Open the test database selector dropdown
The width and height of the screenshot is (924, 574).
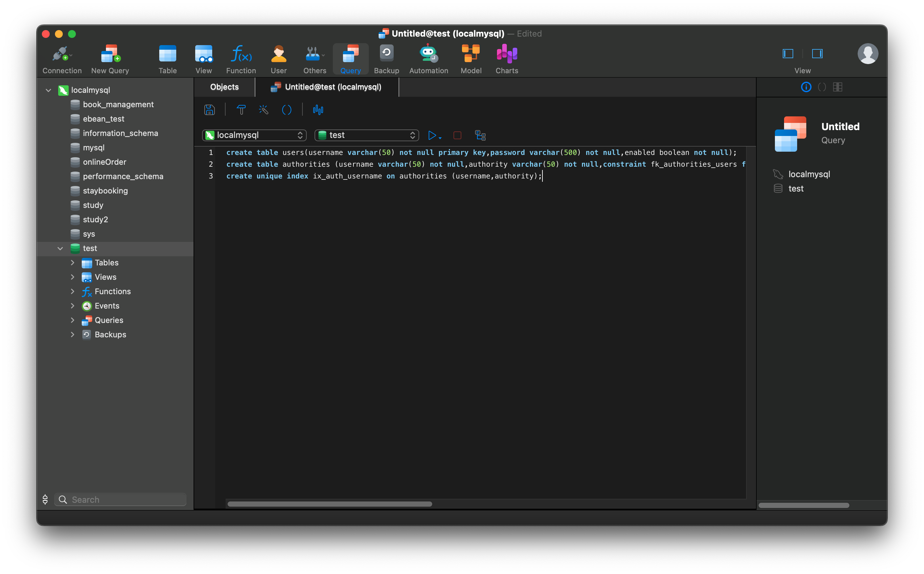tap(366, 135)
